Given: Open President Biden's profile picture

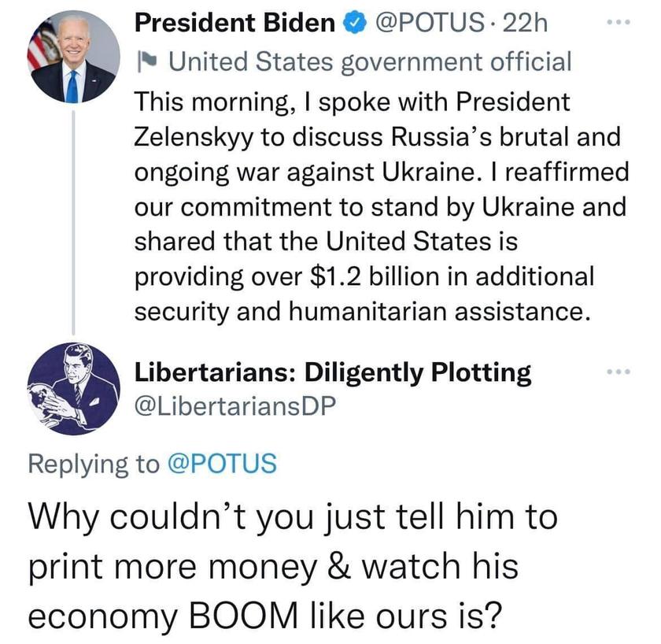Looking at the screenshot, I should [x=74, y=57].
